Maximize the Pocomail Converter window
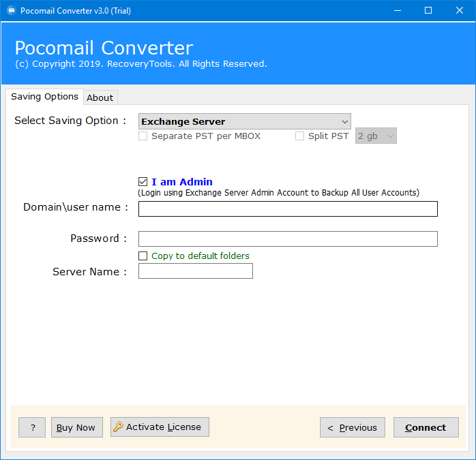The image size is (476, 460). pyautogui.click(x=428, y=11)
